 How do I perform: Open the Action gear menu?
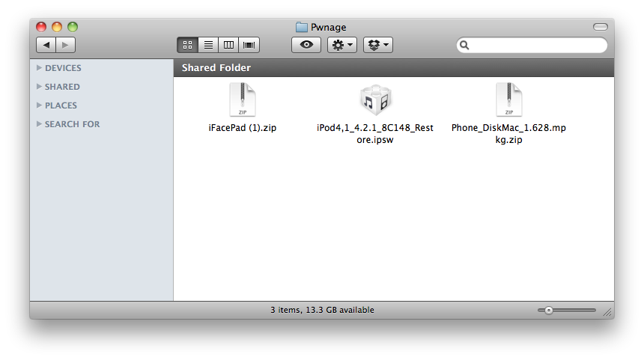[x=341, y=45]
